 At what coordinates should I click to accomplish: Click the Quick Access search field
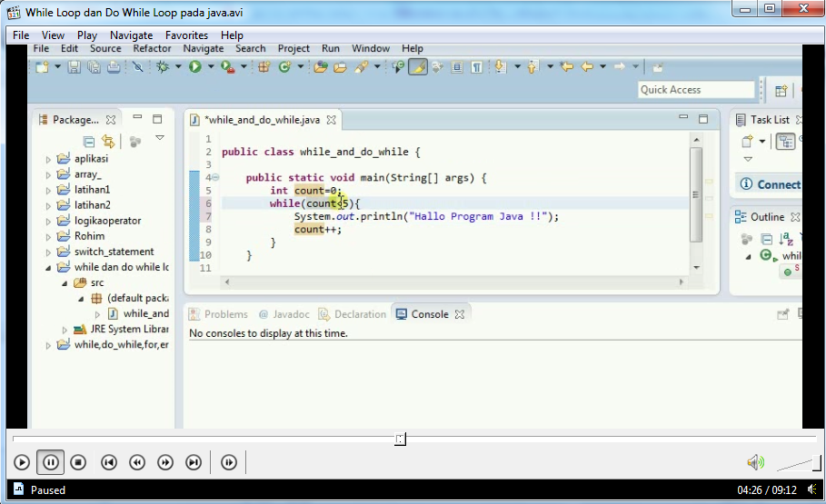pyautogui.click(x=696, y=90)
